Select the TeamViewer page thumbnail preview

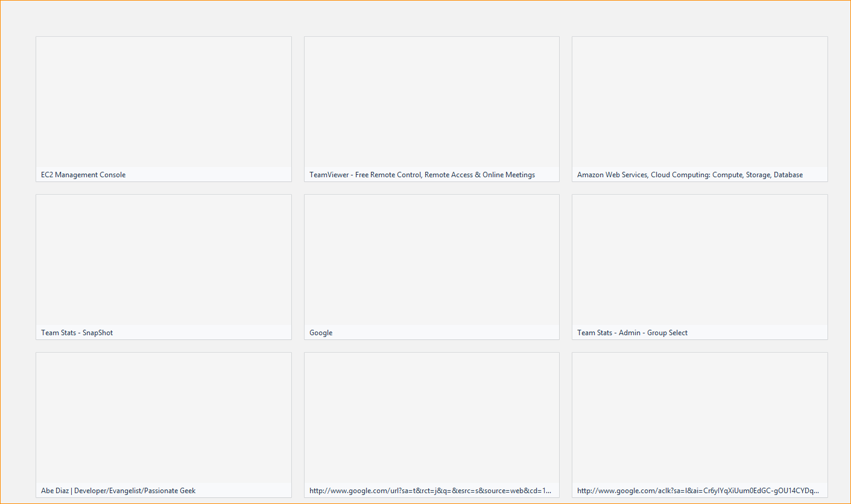431,102
